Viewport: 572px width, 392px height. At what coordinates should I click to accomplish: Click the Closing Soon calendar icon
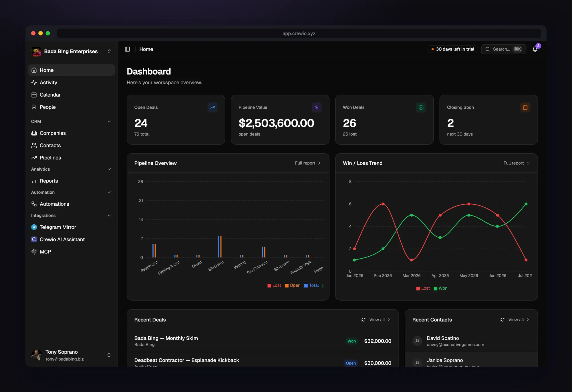click(525, 107)
